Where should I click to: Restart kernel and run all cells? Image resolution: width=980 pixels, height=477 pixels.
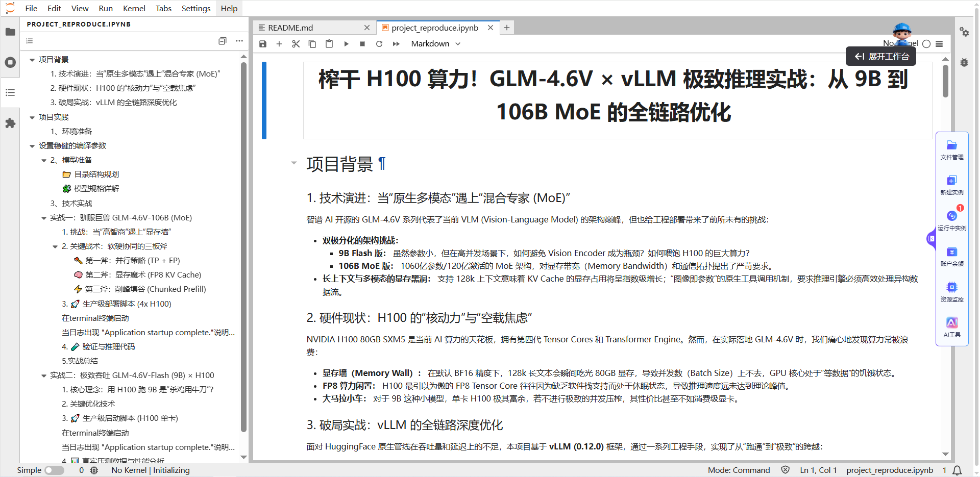(396, 44)
